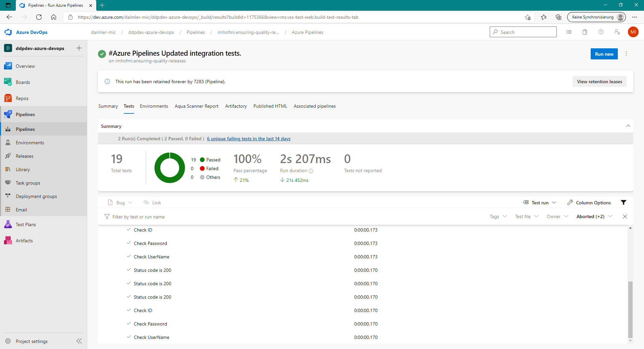Click the Keine Synchronisierung profile button

click(x=597, y=17)
